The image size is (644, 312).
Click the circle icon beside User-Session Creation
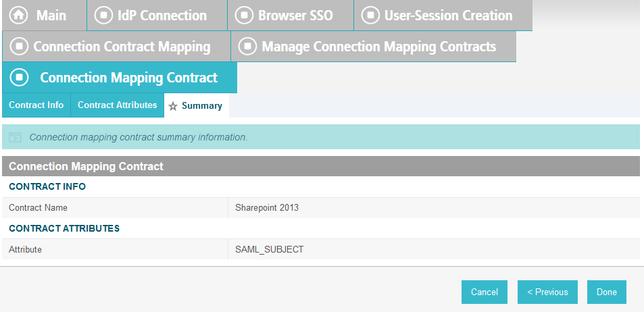click(x=370, y=15)
